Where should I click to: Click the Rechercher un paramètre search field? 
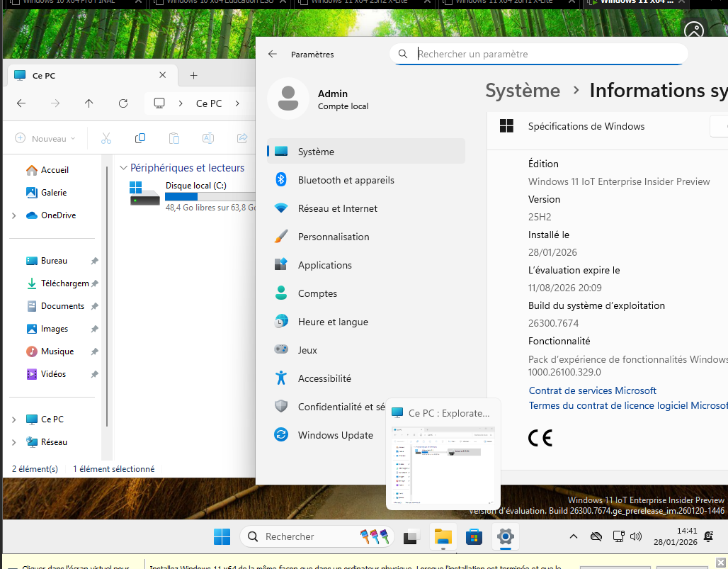click(x=538, y=54)
